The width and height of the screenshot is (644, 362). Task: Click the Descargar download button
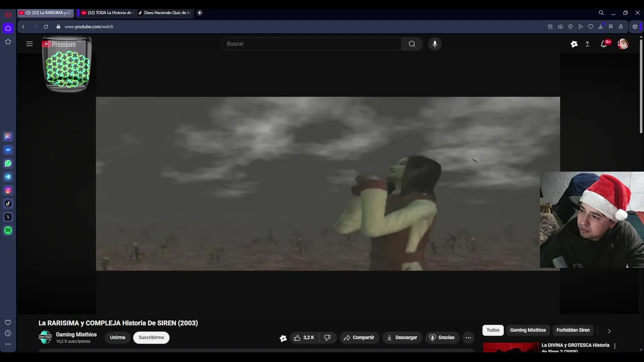pyautogui.click(x=401, y=338)
